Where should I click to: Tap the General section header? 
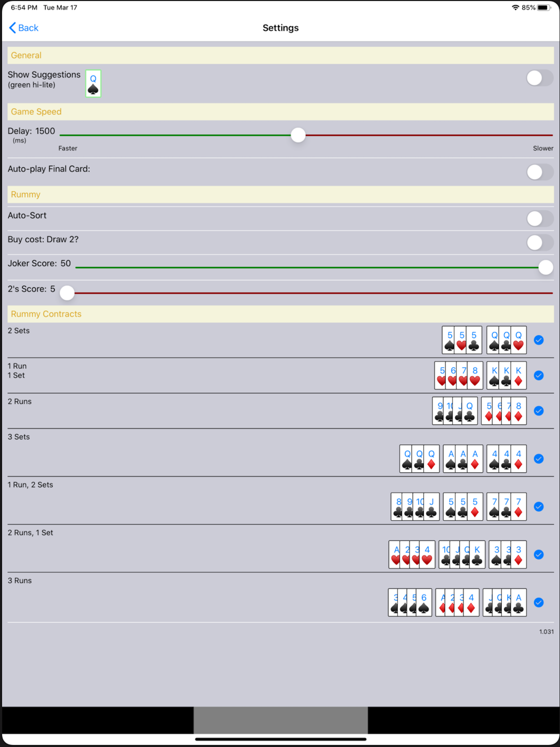click(x=280, y=56)
